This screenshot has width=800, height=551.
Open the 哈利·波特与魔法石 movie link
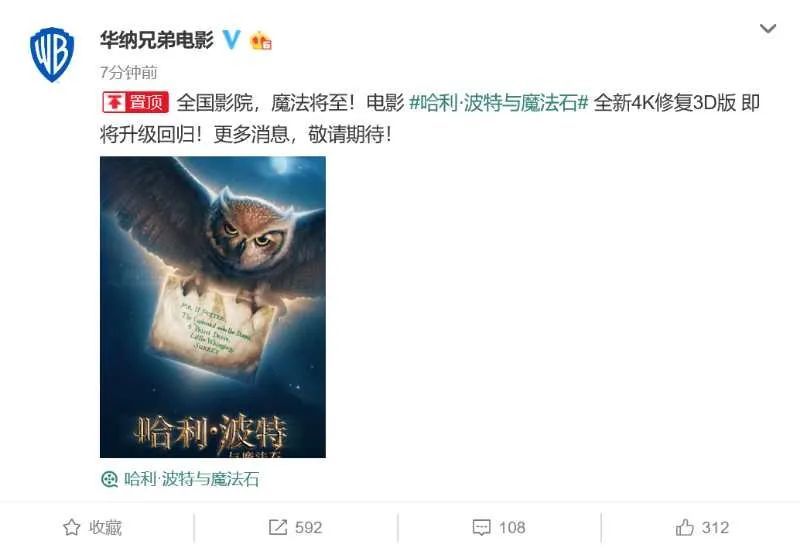(191, 479)
